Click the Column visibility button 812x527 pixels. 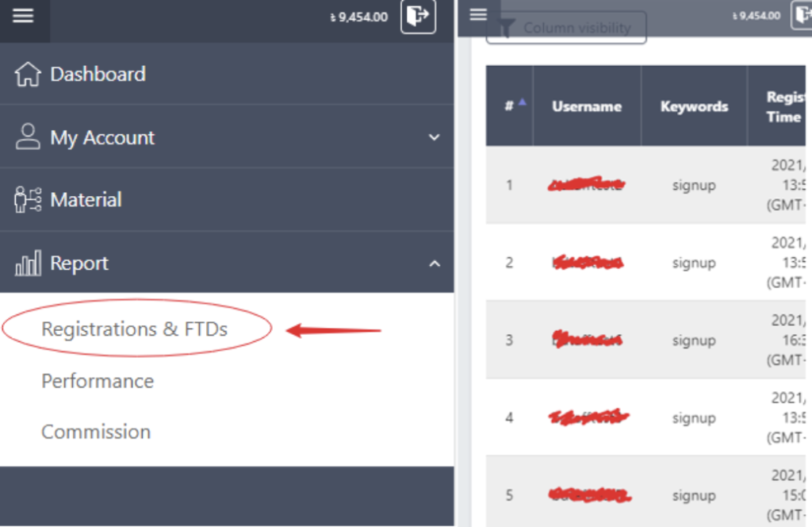[566, 28]
